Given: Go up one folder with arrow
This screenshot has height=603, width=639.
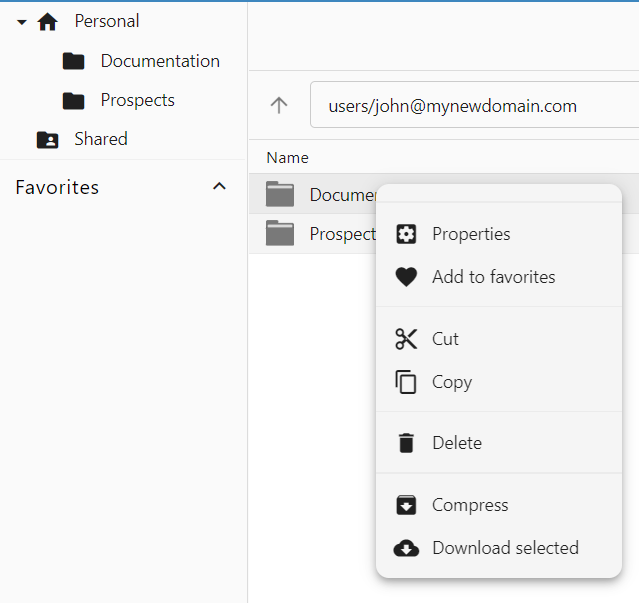Looking at the screenshot, I should point(279,105).
